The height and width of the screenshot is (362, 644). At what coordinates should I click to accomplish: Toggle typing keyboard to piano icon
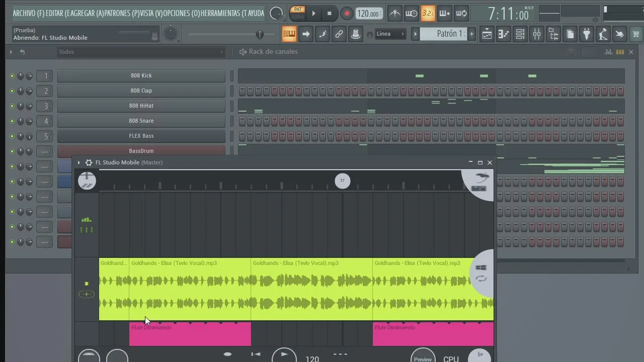pyautogui.click(x=289, y=34)
